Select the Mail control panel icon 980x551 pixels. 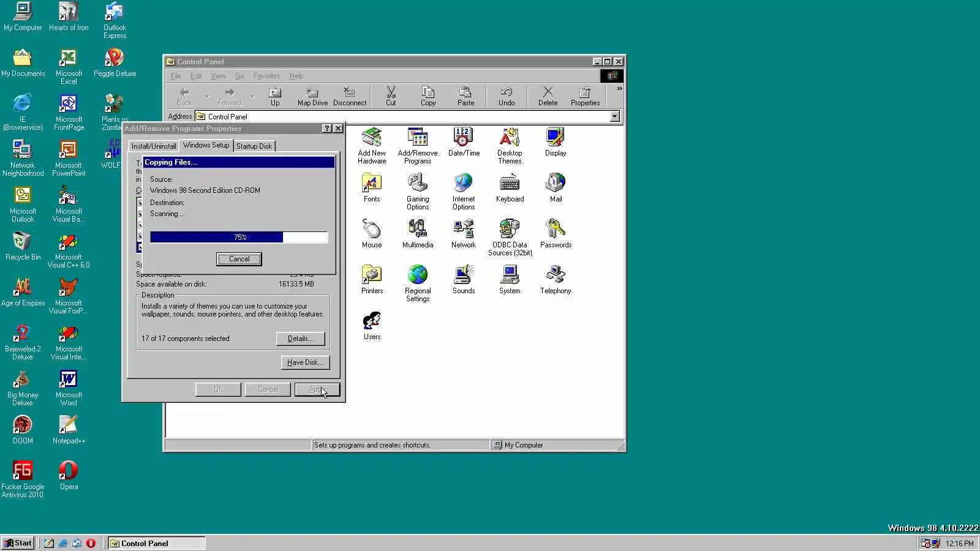point(556,188)
